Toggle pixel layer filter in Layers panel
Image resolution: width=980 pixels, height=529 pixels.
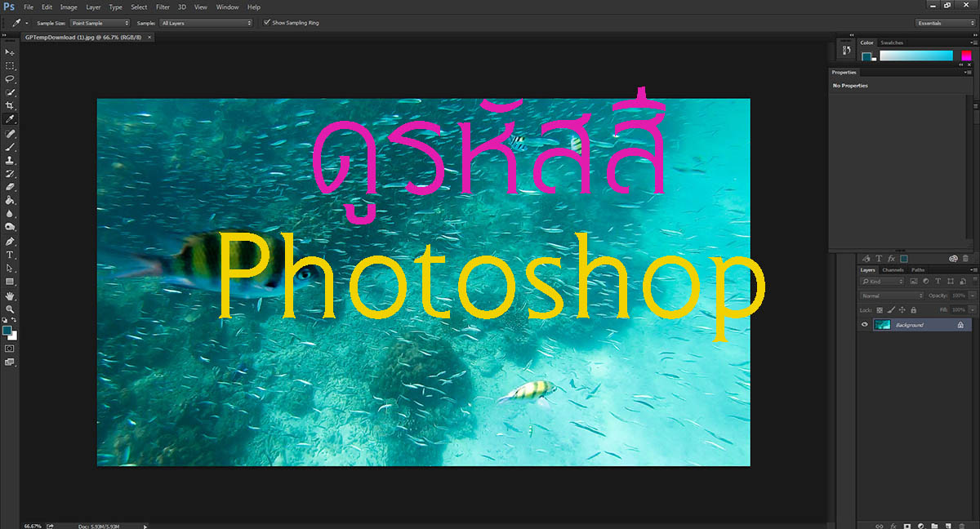[x=912, y=282]
